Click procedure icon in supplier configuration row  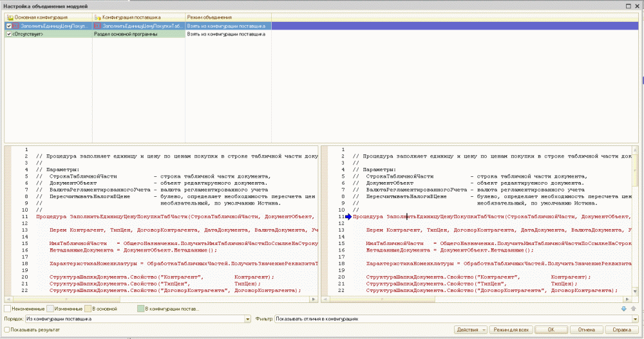pyautogui.click(x=98, y=26)
